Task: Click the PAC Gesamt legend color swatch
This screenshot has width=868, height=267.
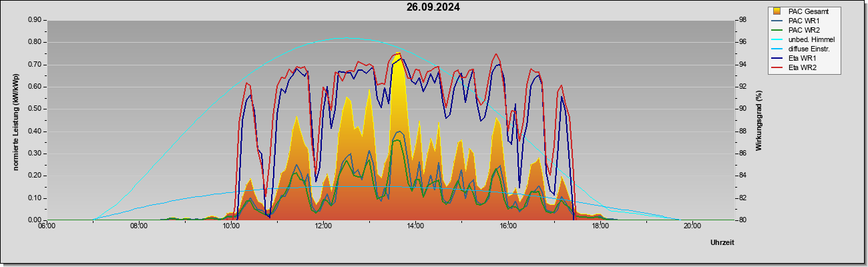Action: point(777,11)
